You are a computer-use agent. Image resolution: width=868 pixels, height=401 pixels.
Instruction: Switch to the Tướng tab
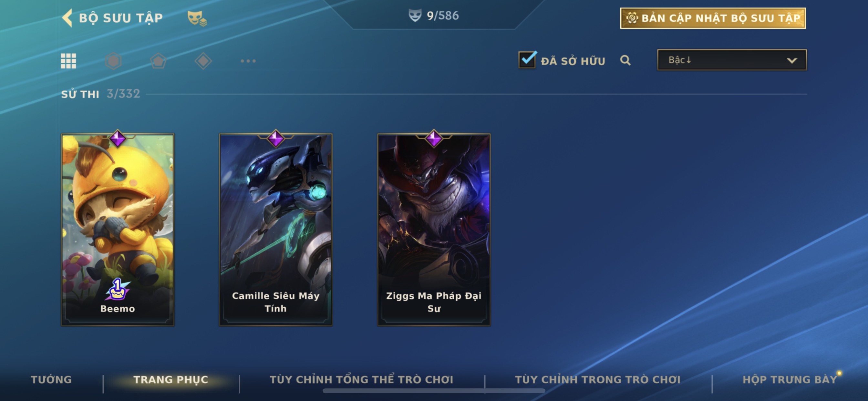pos(51,380)
